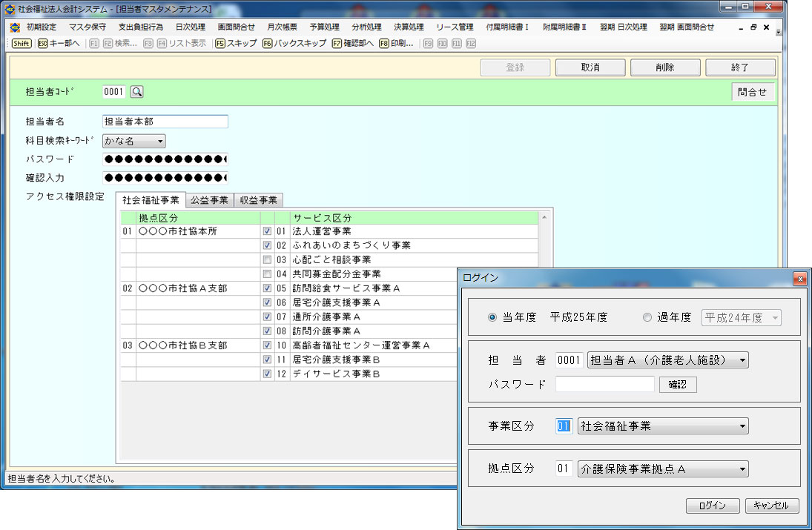Select the 過年度 radio button
The image size is (812, 530).
647,317
